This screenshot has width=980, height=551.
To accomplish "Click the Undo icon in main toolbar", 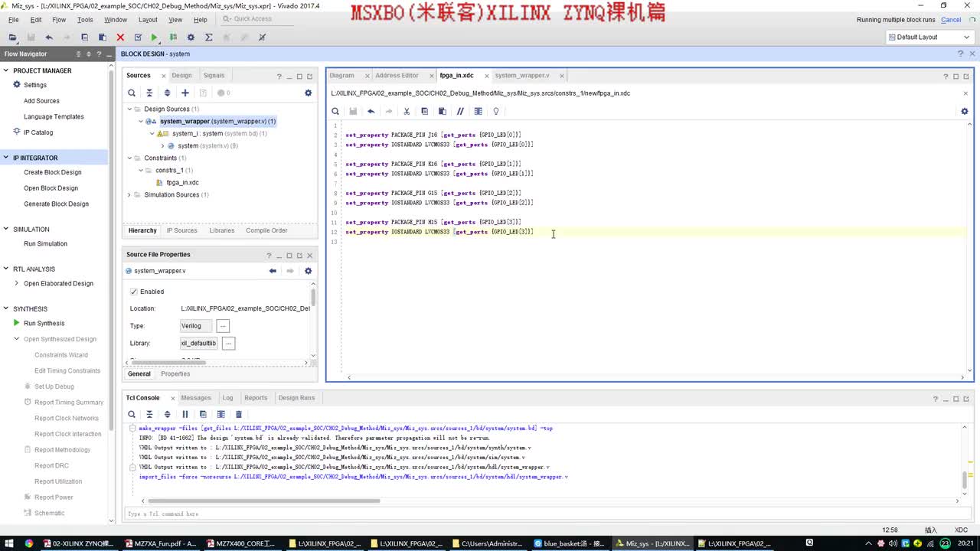I will click(x=49, y=37).
